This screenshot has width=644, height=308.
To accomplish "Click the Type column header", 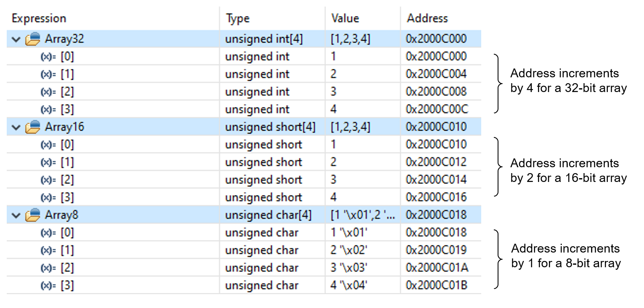I will point(238,18).
